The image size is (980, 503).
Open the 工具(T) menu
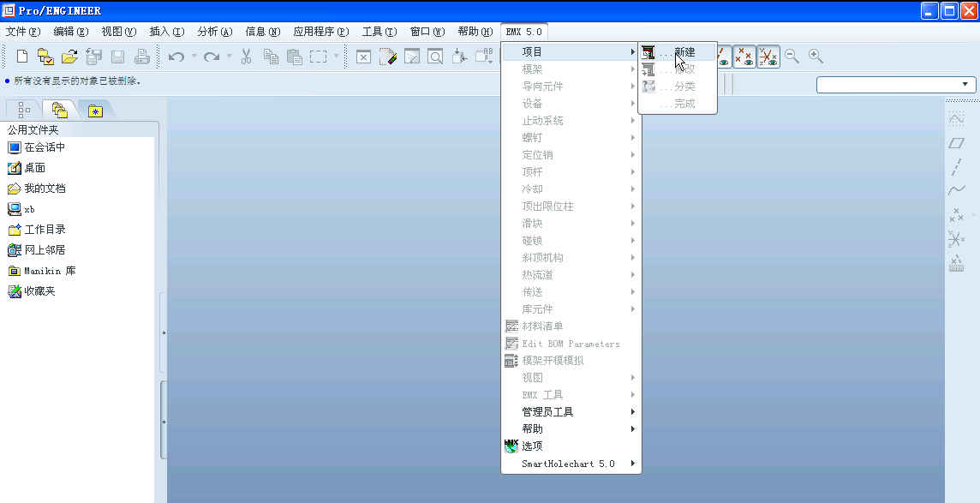pyautogui.click(x=379, y=31)
